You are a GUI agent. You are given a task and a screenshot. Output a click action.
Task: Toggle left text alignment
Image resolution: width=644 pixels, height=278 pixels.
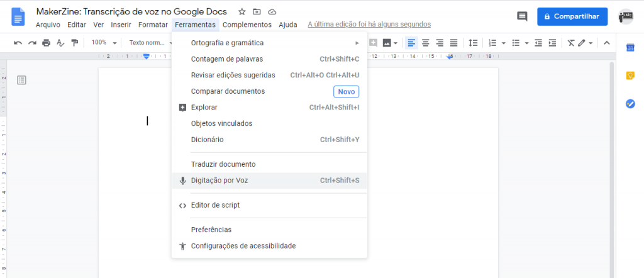point(411,43)
